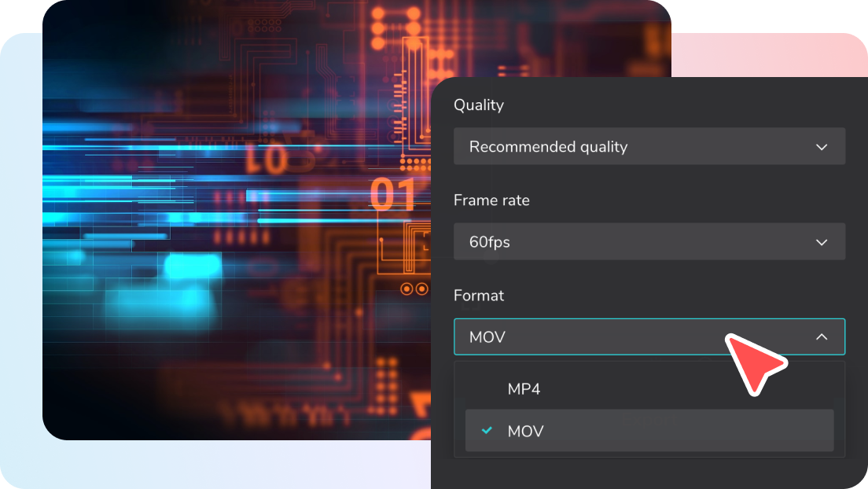The image size is (868, 489).
Task: Click the checkmark beside the MOV option
Action: pyautogui.click(x=487, y=430)
